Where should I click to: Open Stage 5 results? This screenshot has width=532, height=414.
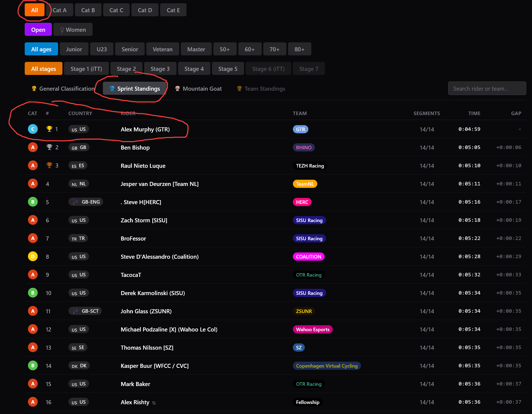coord(228,69)
